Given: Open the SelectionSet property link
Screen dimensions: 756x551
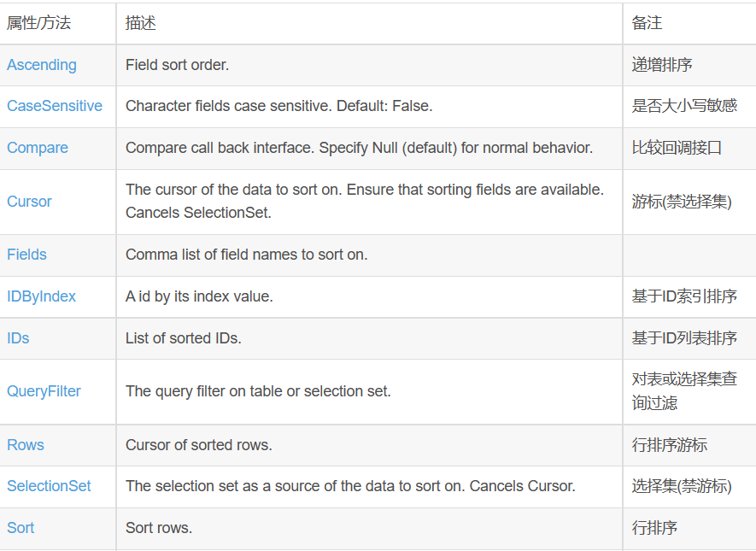Looking at the screenshot, I should 49,485.
